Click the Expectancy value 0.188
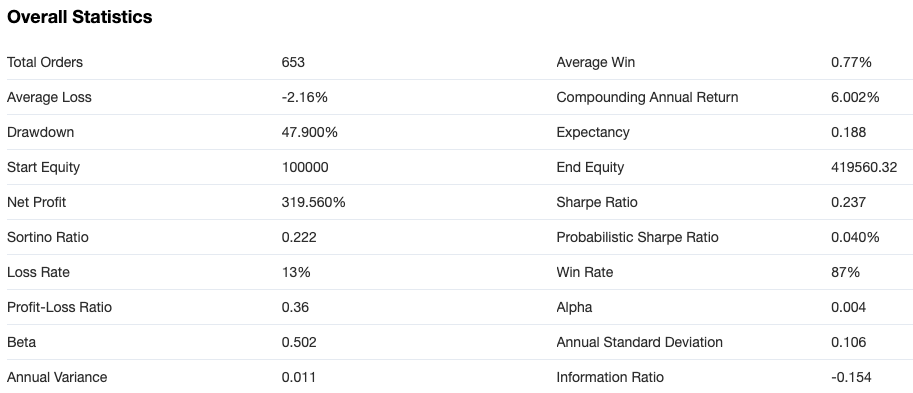Screen dimensions: 913x393 pyautogui.click(x=848, y=132)
